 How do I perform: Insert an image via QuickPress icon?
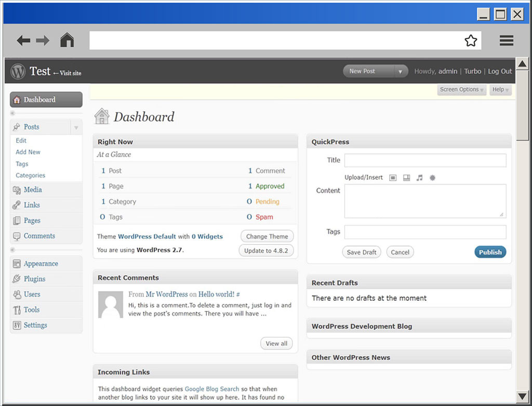(x=393, y=178)
